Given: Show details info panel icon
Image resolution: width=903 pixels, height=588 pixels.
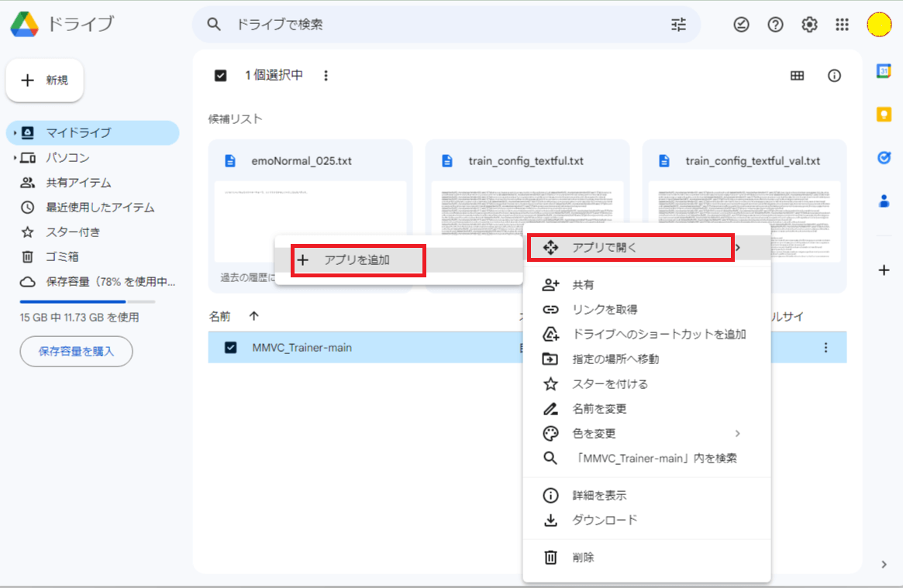Looking at the screenshot, I should (x=834, y=76).
